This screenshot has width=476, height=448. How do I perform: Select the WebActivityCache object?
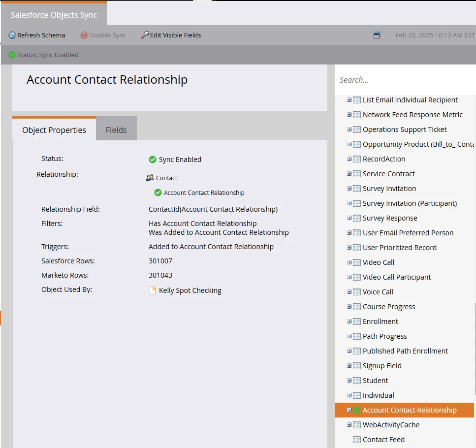click(391, 425)
